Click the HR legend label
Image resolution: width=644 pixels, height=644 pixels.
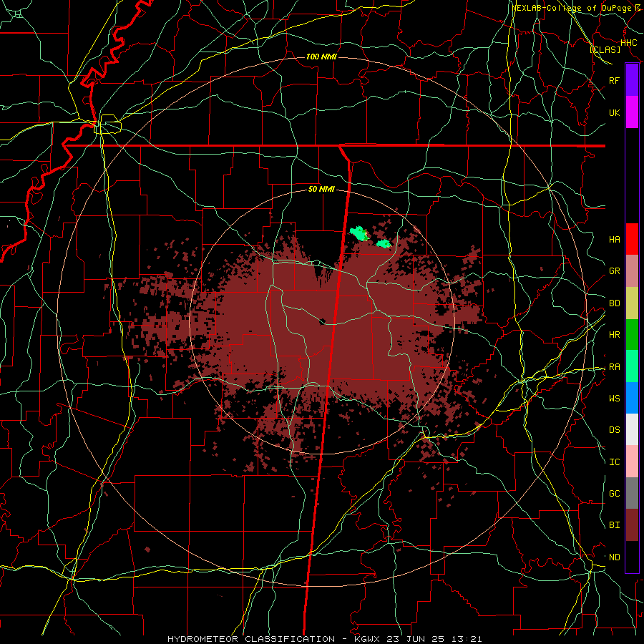615,335
